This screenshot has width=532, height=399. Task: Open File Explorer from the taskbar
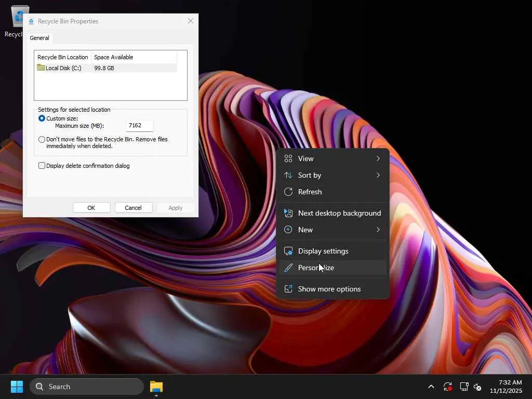pyautogui.click(x=156, y=387)
